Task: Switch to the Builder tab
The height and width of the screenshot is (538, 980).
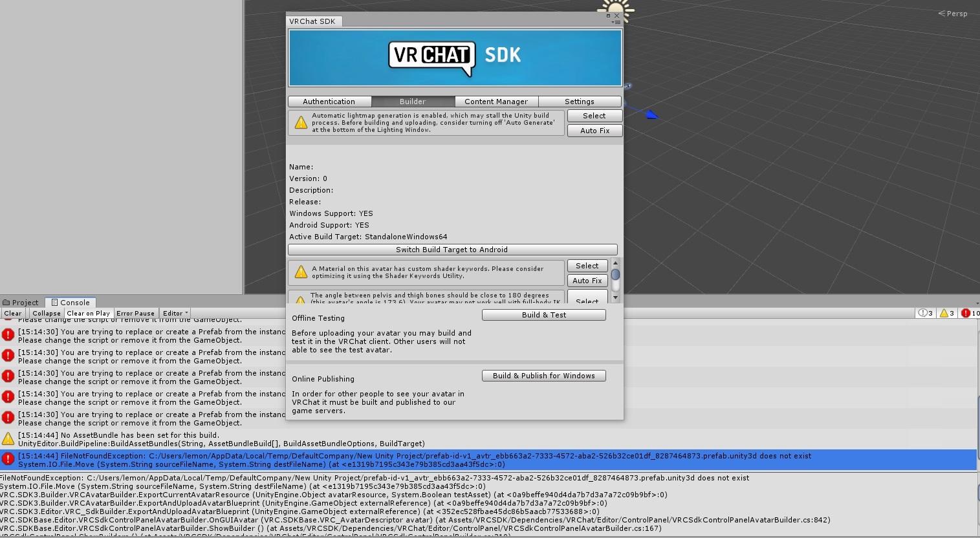Action: 413,102
